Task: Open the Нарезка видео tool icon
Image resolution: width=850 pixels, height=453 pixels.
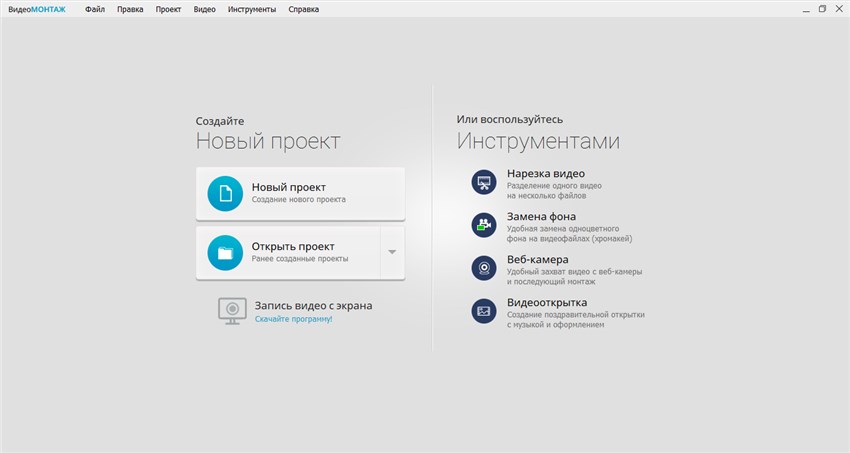Action: click(x=484, y=181)
